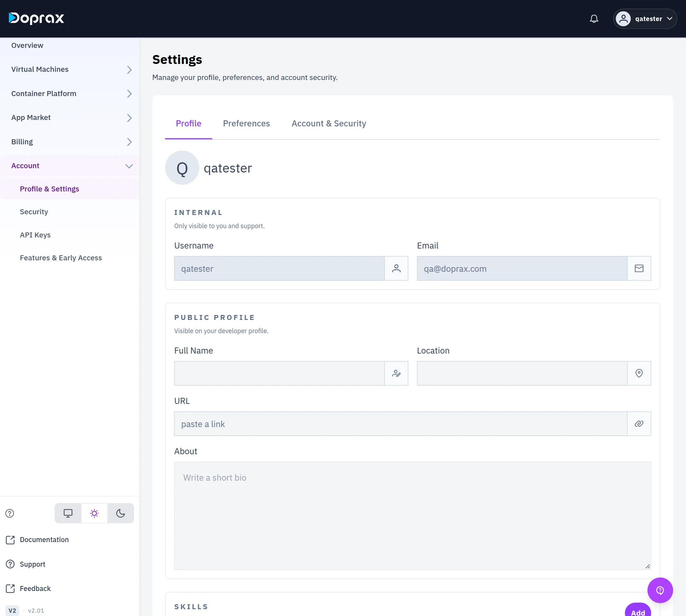Go to API Keys in sidebar
686x616 pixels.
pyautogui.click(x=35, y=235)
